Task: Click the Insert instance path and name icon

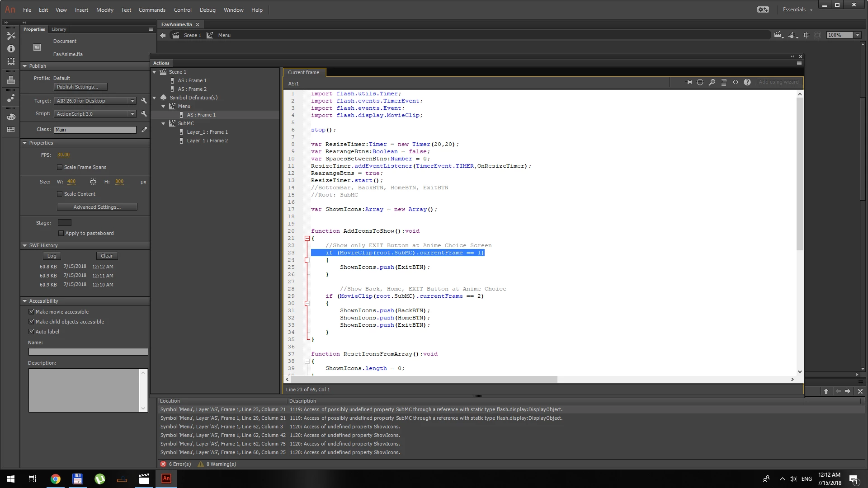Action: coord(700,82)
